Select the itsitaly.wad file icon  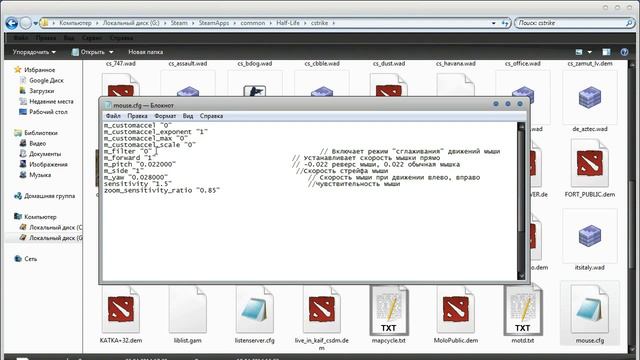pyautogui.click(x=590, y=236)
